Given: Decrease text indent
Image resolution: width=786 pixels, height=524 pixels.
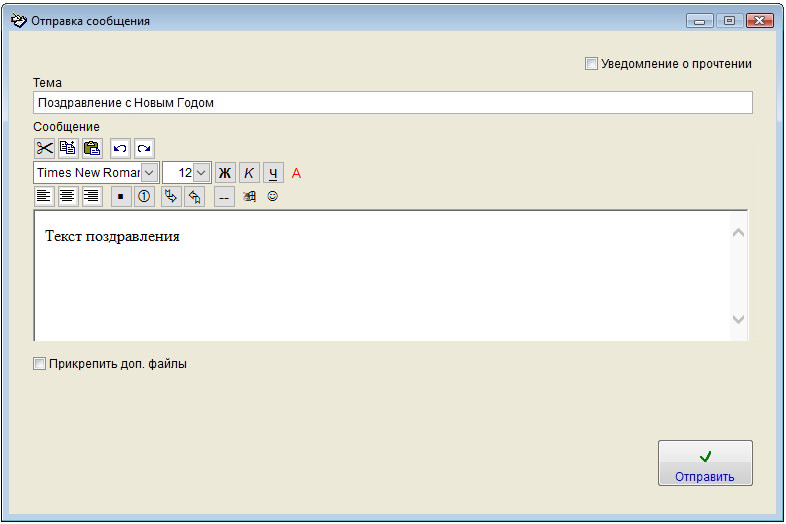Looking at the screenshot, I should click(x=194, y=196).
